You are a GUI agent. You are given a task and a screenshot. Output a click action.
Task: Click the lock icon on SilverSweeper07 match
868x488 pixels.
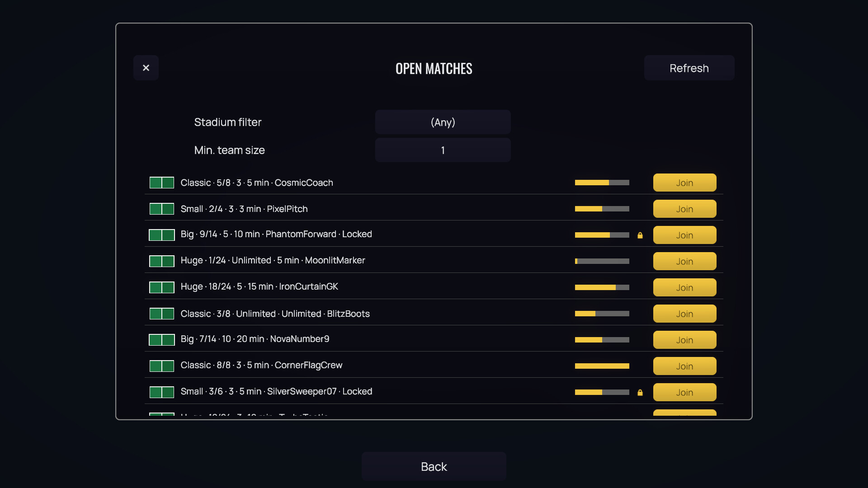point(640,392)
